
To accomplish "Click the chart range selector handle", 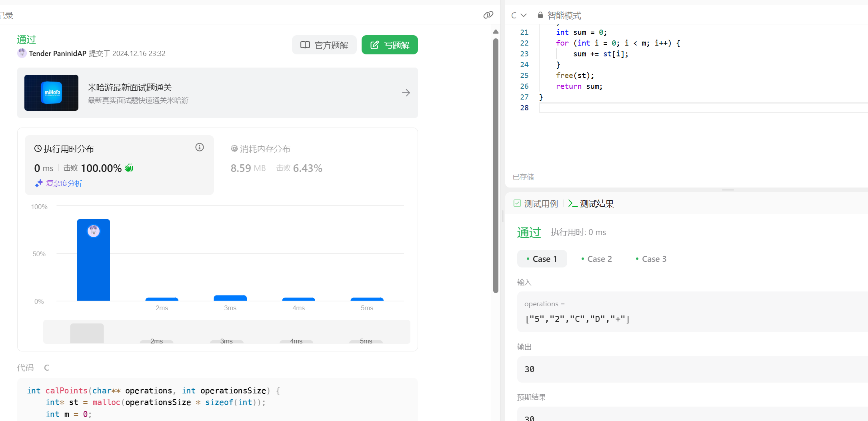I will (x=87, y=333).
